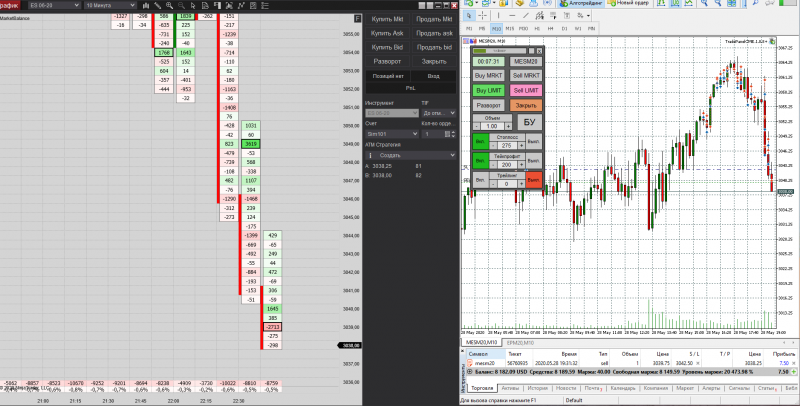Open the data box icon in NinjaTrader toolbar
The height and width of the screenshot is (406, 800).
205,6
